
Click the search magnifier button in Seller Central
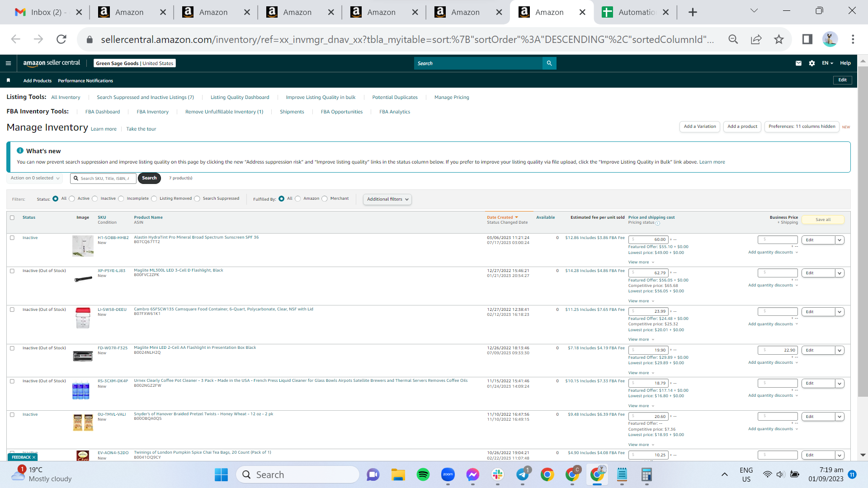549,63
